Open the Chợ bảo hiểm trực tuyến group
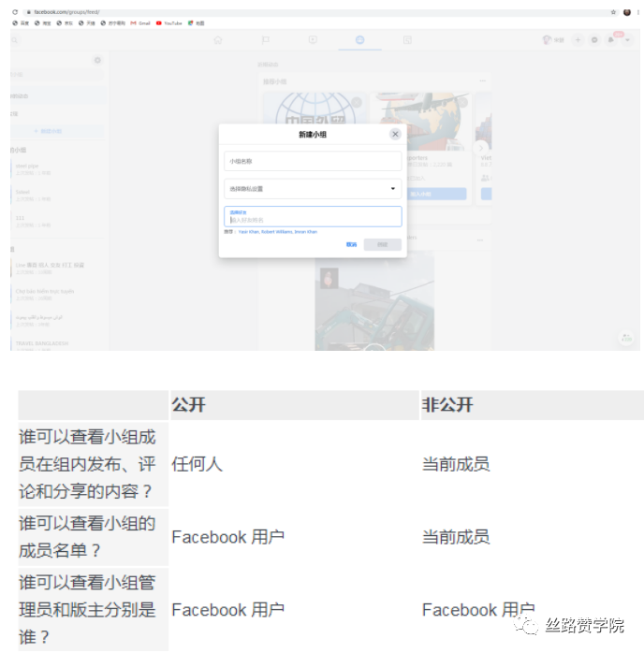The image size is (644, 653). (57, 295)
